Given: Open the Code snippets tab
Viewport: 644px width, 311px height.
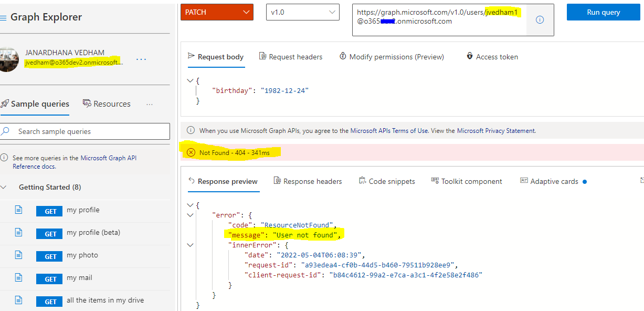Looking at the screenshot, I should coord(387,181).
